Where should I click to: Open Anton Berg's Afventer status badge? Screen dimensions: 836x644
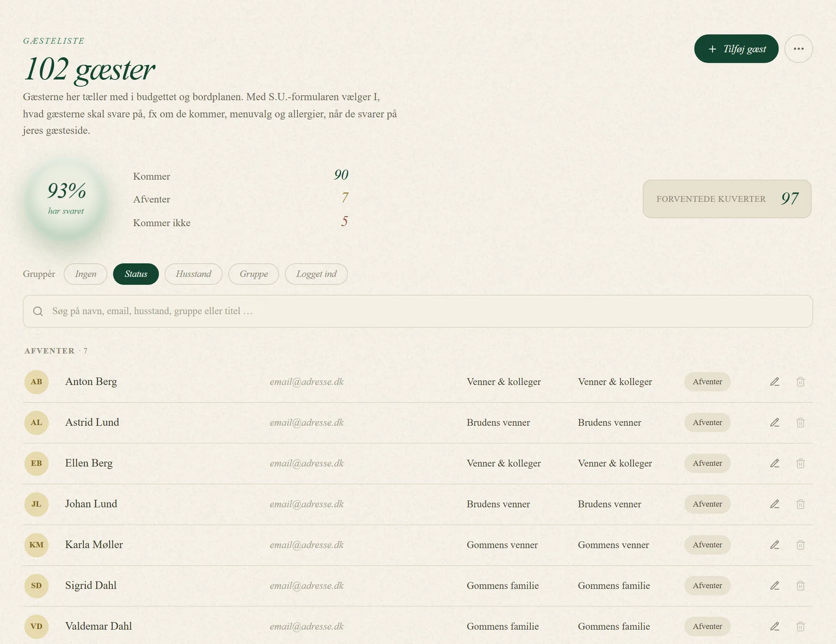[707, 382]
